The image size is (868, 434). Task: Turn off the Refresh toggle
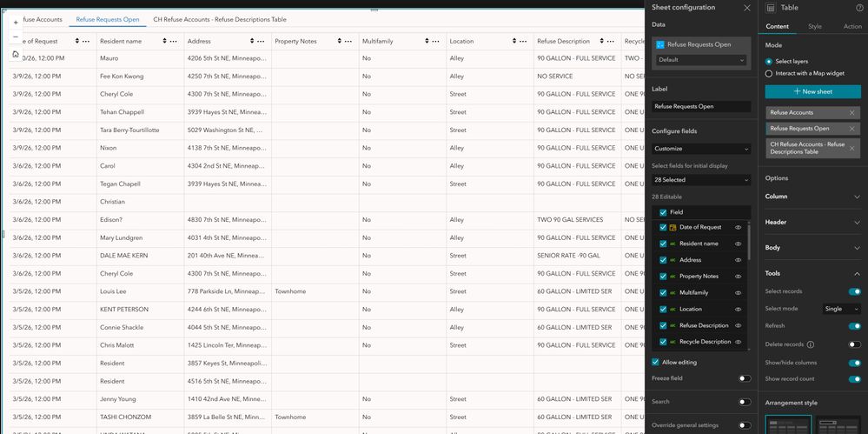[x=854, y=326]
